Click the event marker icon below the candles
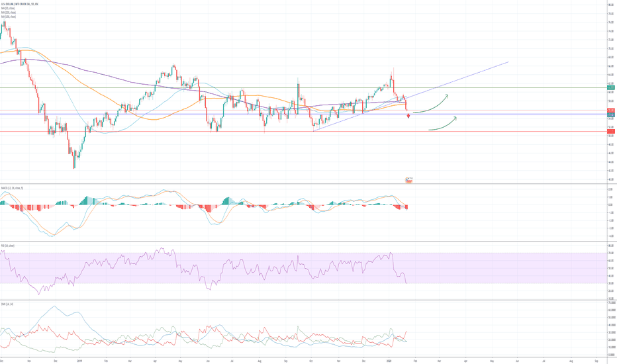Viewport: 617px width, 364px height. [409, 180]
